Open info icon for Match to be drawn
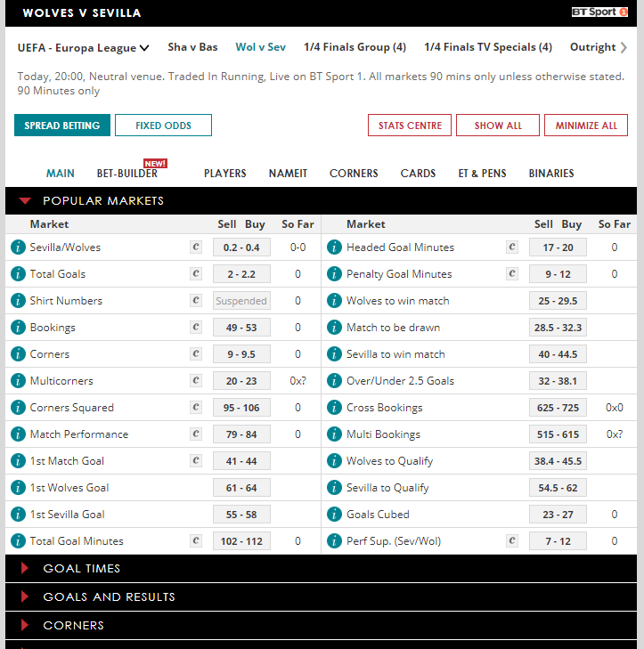This screenshot has height=649, width=644. pos(334,328)
